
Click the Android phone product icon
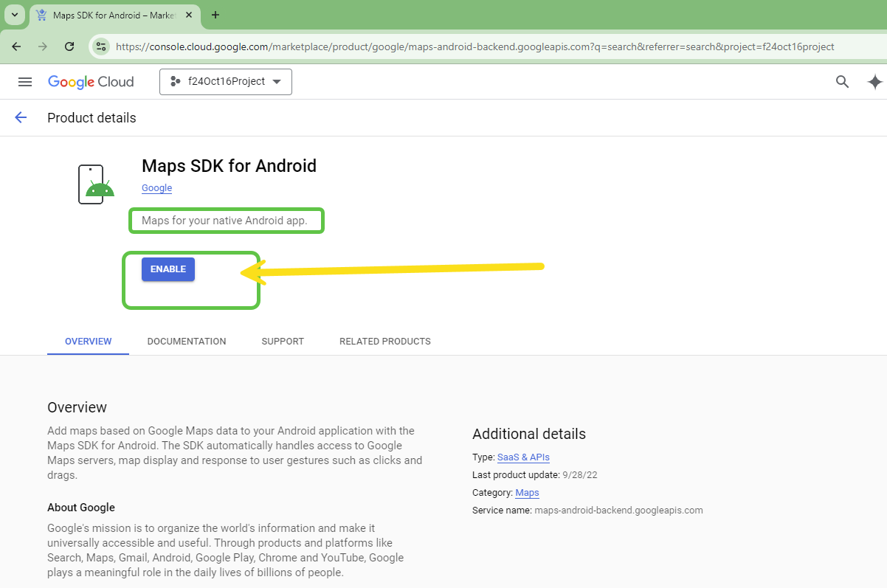pyautogui.click(x=96, y=184)
